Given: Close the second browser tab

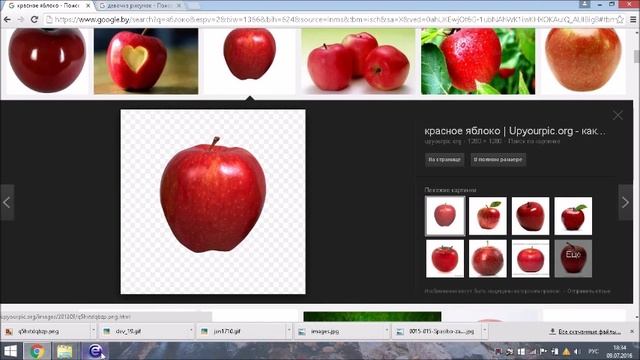Looking at the screenshot, I should click(x=179, y=6).
